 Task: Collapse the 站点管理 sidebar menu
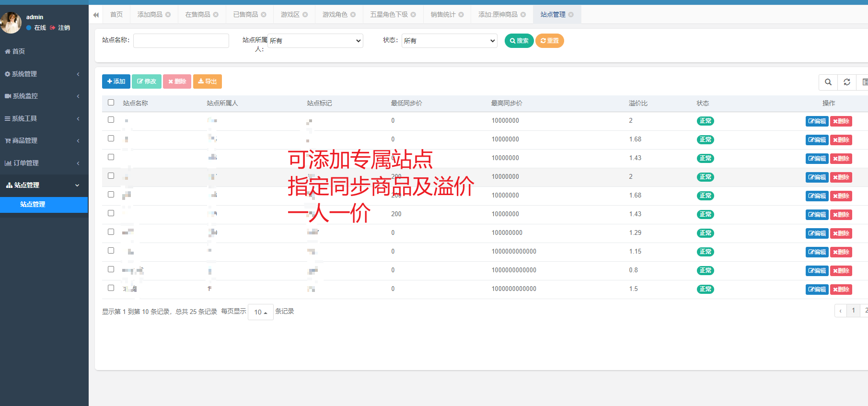pyautogui.click(x=44, y=185)
